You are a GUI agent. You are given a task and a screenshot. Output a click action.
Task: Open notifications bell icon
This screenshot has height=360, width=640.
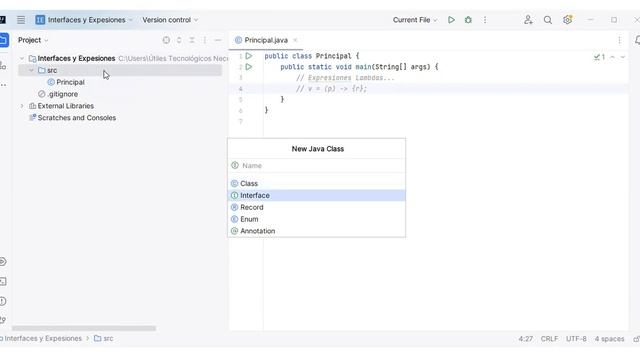[637, 40]
